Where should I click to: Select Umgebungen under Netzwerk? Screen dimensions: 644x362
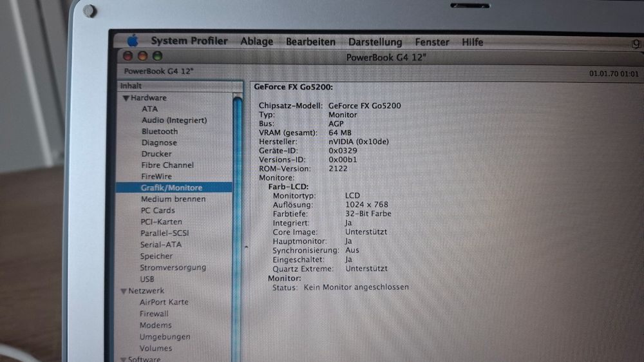tap(165, 336)
